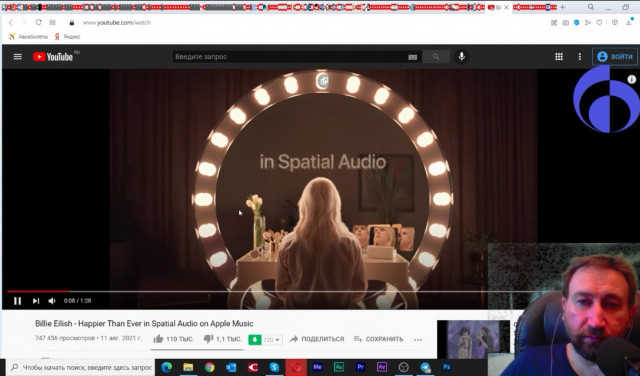Take a snapshot with the camera icon
Viewport: 640px width, 376px height.
click(x=565, y=23)
